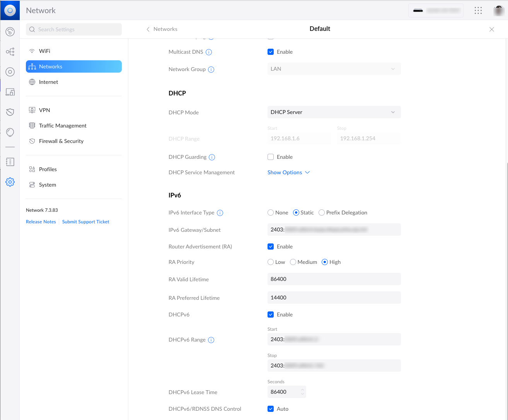Open the DHCP Mode dropdown
This screenshot has height=420, width=508.
[x=334, y=112]
